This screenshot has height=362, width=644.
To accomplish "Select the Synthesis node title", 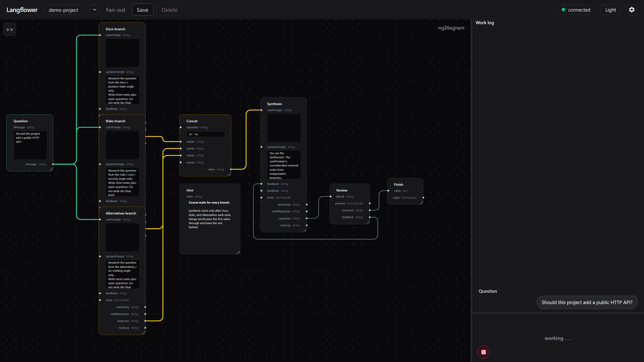I will (274, 104).
